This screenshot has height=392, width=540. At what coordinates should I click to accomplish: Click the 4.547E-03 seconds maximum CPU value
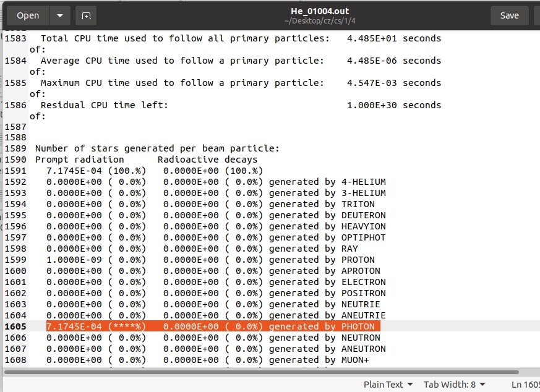(x=394, y=83)
